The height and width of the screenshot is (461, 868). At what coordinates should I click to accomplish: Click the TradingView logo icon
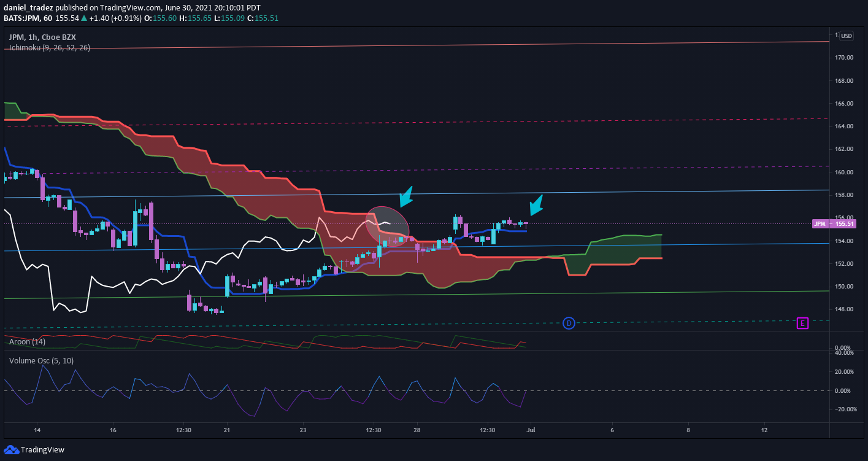(11, 449)
